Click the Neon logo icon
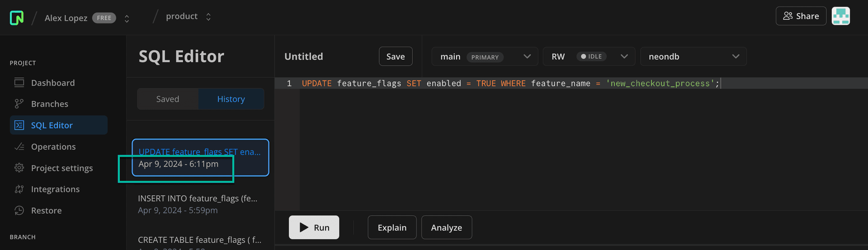 [x=17, y=18]
